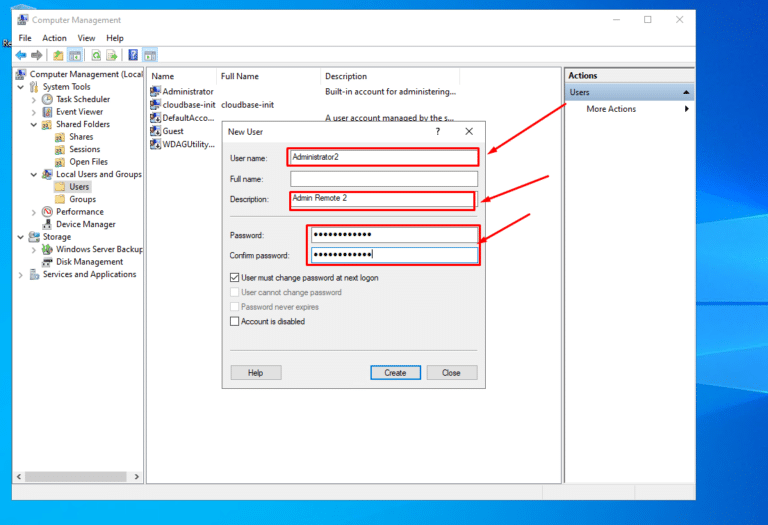This screenshot has width=768, height=525.
Task: Click the System Tools wrench icon
Action: pos(34,87)
